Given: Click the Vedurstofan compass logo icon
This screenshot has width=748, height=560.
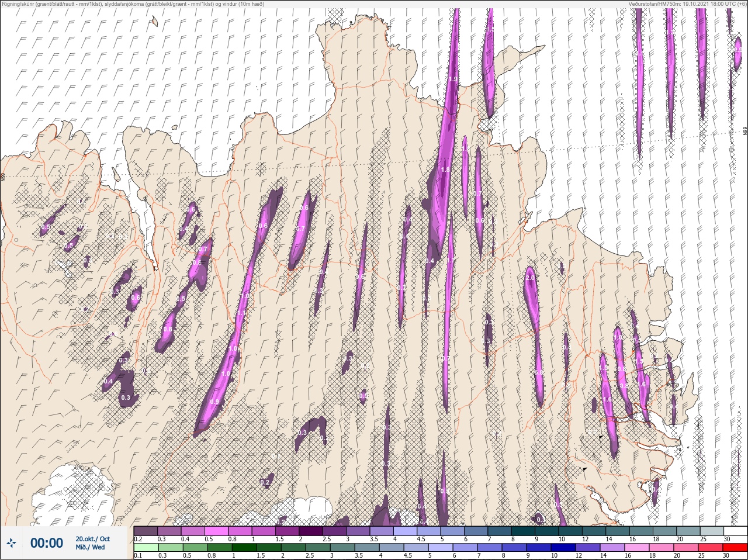Looking at the screenshot, I should [x=12, y=543].
